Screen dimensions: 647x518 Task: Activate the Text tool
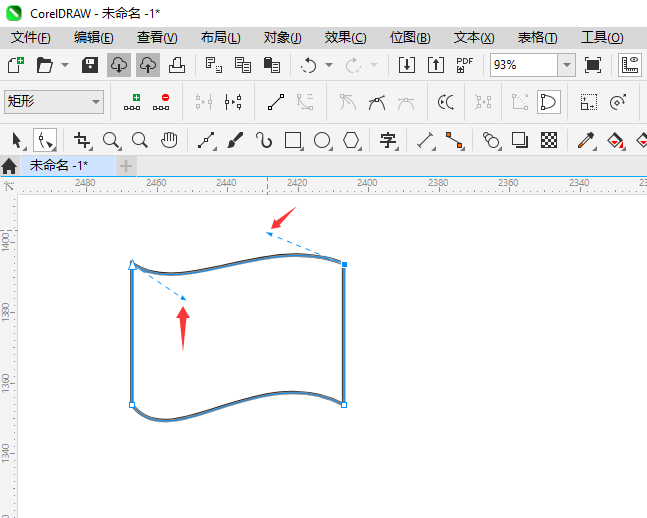coord(388,140)
